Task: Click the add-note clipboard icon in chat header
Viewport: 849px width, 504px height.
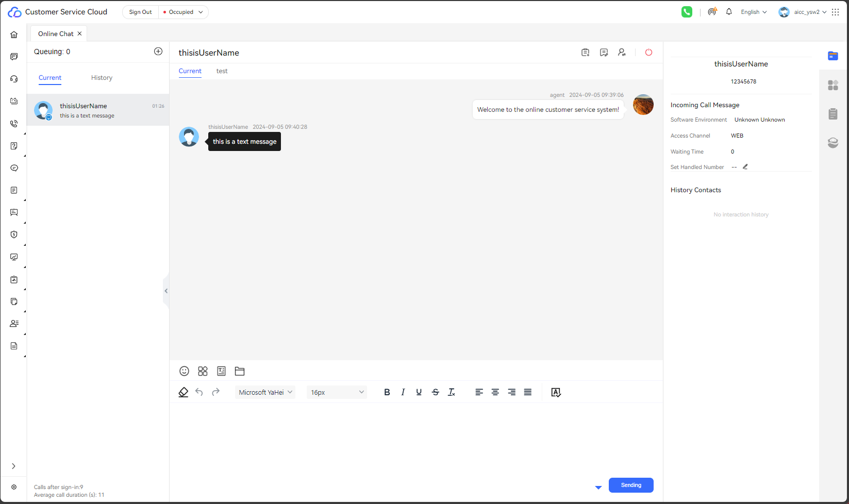Action: click(585, 52)
